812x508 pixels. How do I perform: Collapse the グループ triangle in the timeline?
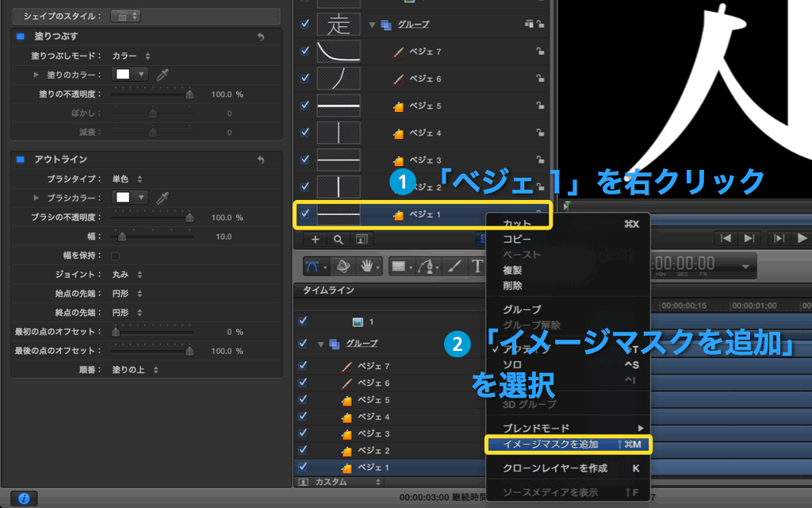pyautogui.click(x=320, y=344)
